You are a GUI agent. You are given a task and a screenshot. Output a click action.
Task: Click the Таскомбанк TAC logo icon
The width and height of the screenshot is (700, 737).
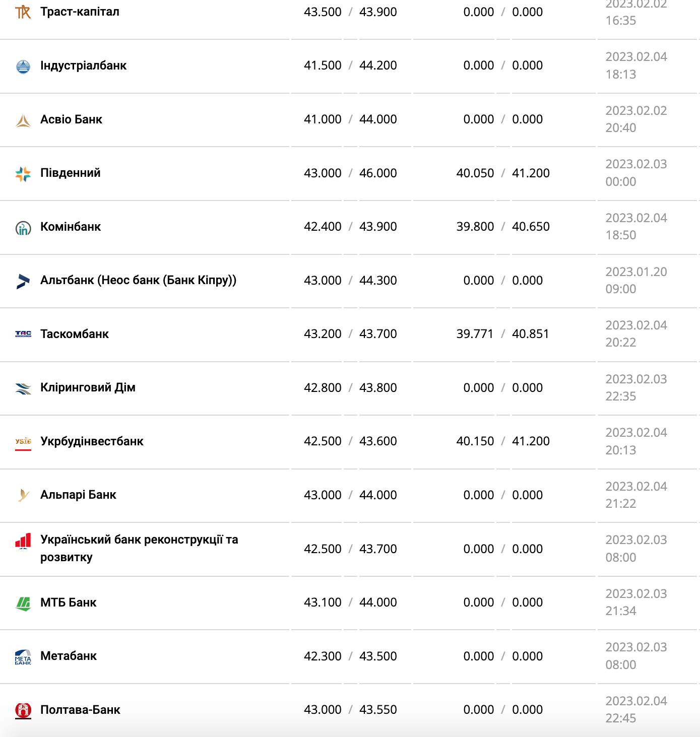tap(23, 334)
